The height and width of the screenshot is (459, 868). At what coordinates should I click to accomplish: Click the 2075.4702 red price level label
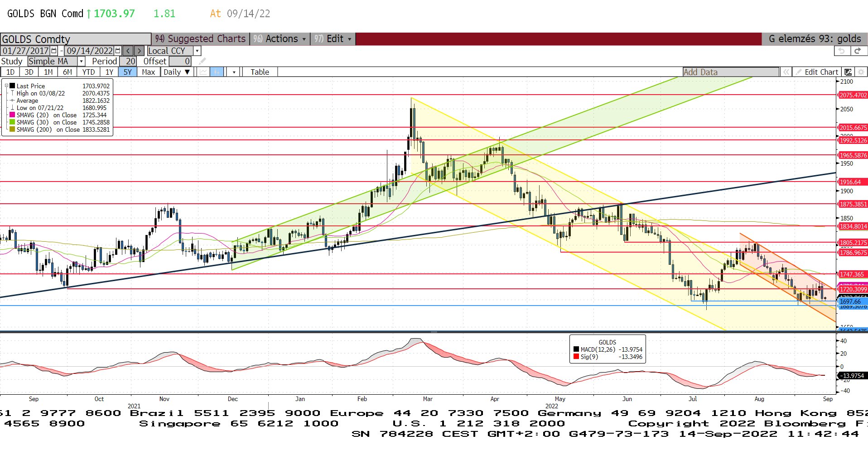click(853, 95)
